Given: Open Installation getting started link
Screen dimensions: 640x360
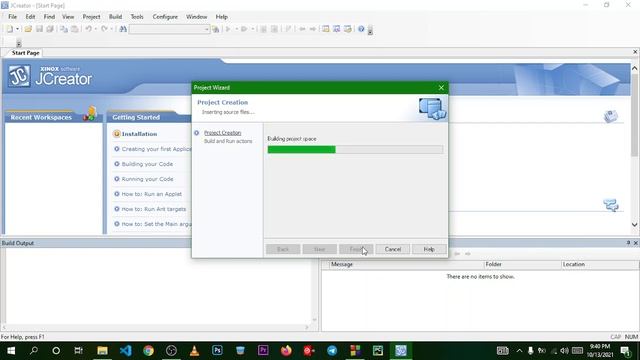Looking at the screenshot, I should coord(139,134).
